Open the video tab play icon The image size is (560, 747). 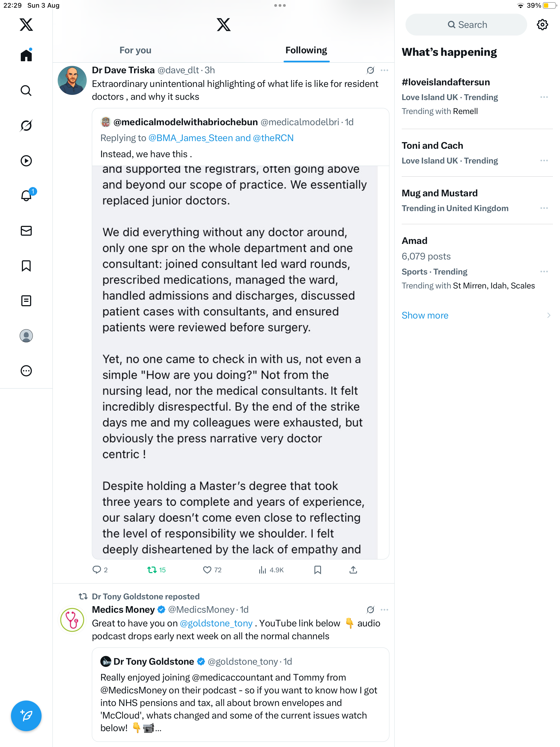pos(26,161)
